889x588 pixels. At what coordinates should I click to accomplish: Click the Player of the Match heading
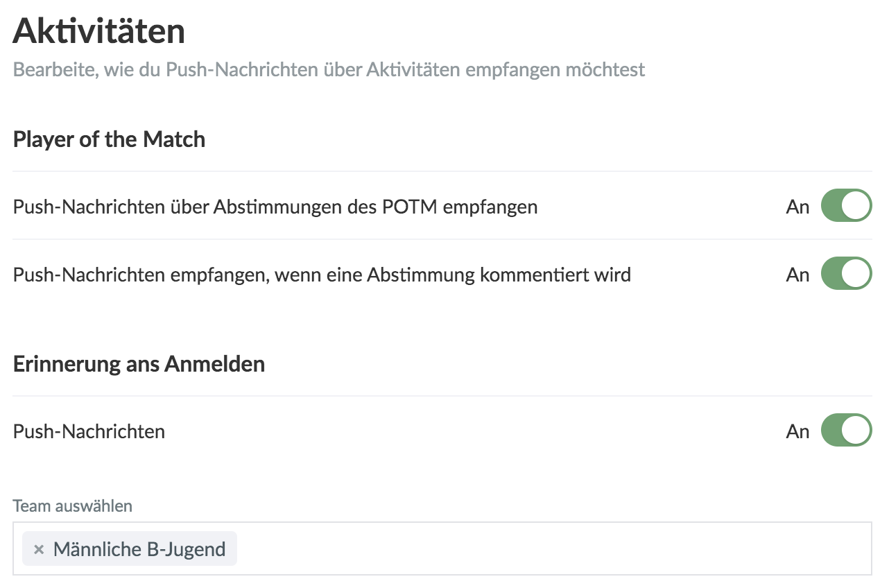[x=109, y=139]
